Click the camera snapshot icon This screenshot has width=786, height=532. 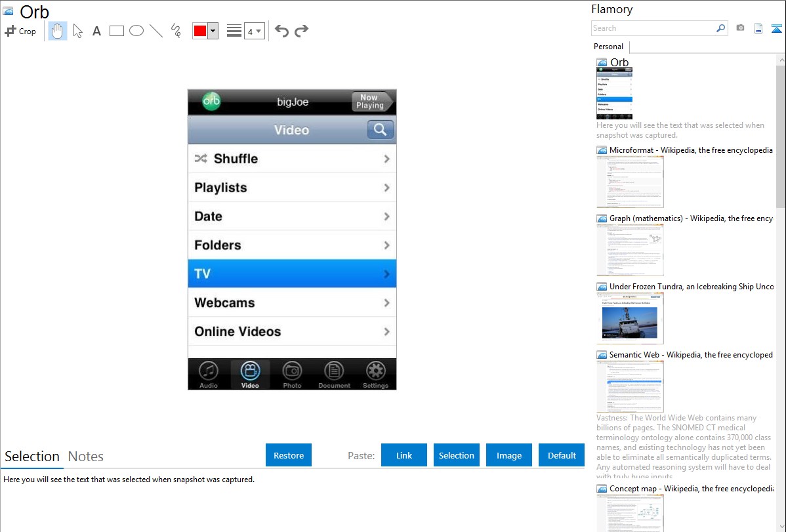(x=740, y=28)
